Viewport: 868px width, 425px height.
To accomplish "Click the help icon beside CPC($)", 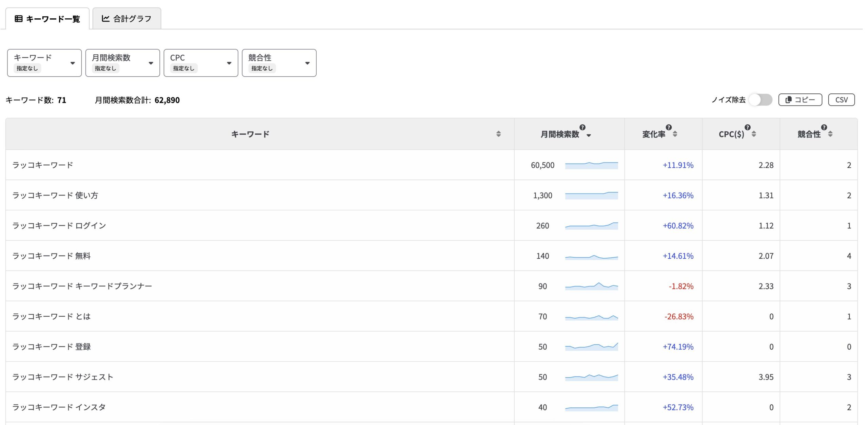I will (x=748, y=127).
